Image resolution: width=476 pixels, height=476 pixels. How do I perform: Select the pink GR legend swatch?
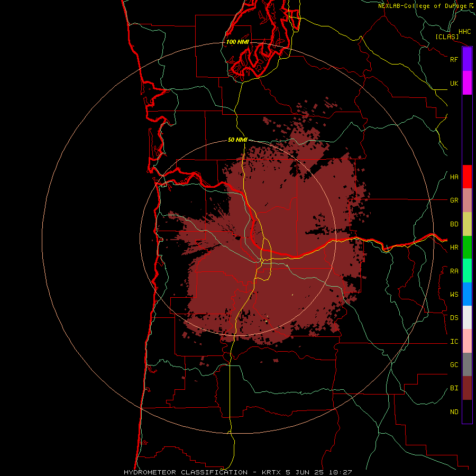pyautogui.click(x=467, y=200)
